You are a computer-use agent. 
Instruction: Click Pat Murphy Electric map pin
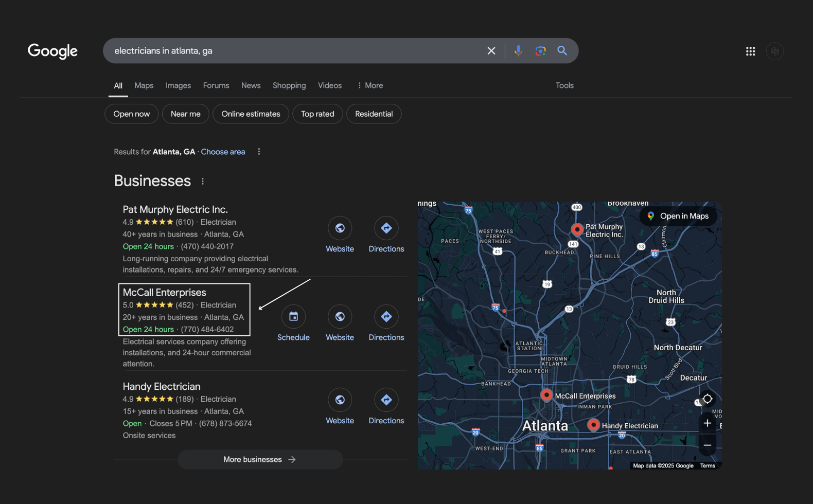tap(577, 229)
